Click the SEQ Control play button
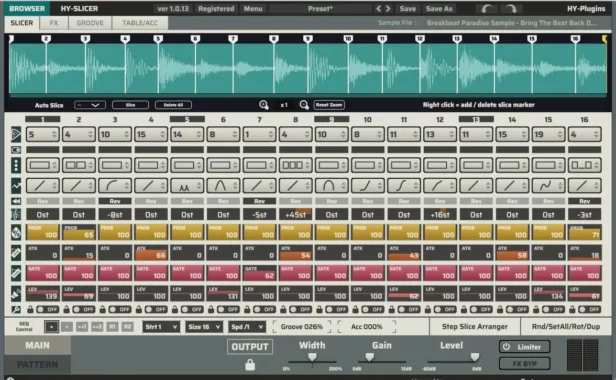Viewport: 616px width, 380px height. pyautogui.click(x=51, y=327)
